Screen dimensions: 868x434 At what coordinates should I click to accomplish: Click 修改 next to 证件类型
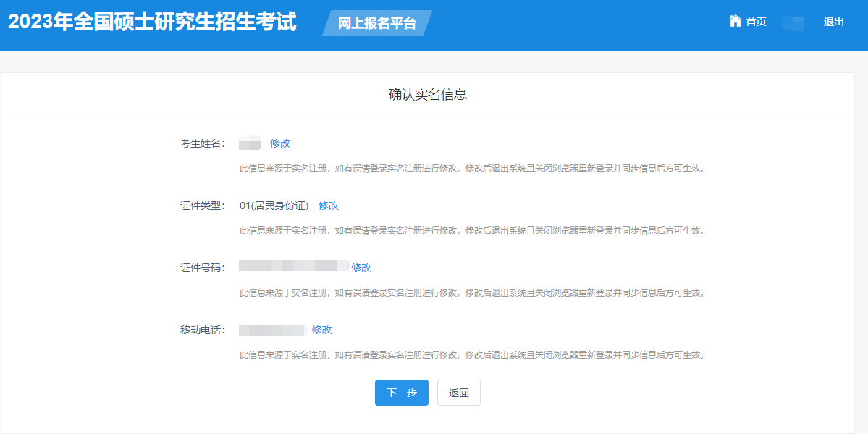click(329, 205)
